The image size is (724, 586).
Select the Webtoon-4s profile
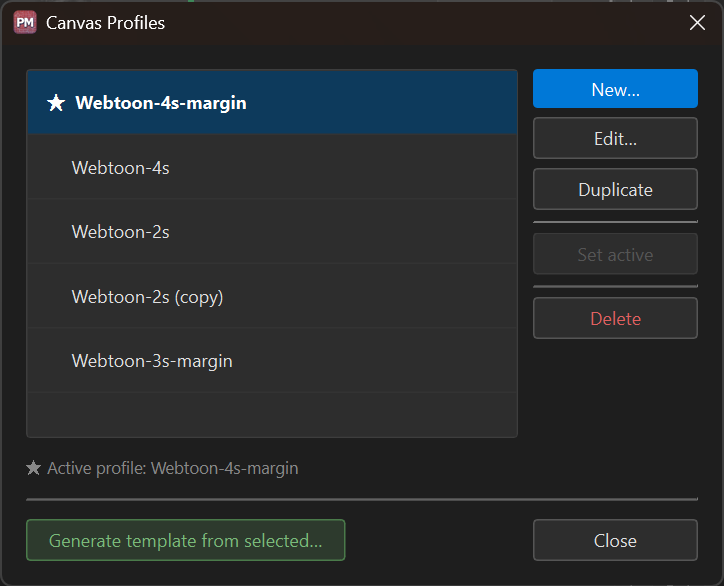tap(272, 167)
